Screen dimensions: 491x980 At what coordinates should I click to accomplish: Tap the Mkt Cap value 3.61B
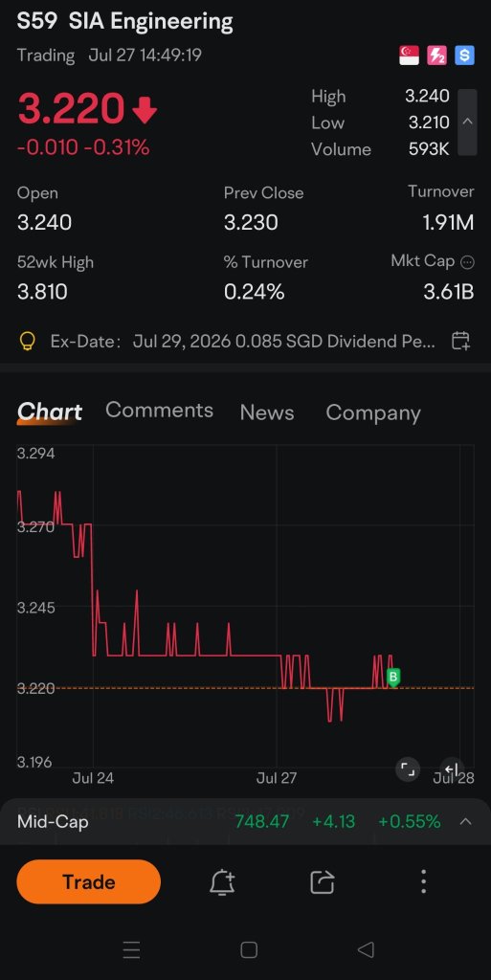click(x=449, y=292)
